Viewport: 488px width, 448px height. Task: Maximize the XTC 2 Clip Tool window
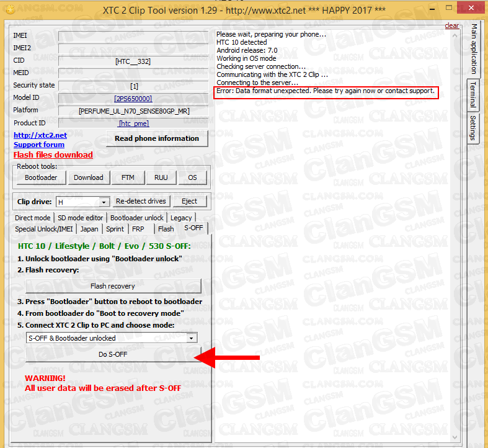click(x=449, y=8)
